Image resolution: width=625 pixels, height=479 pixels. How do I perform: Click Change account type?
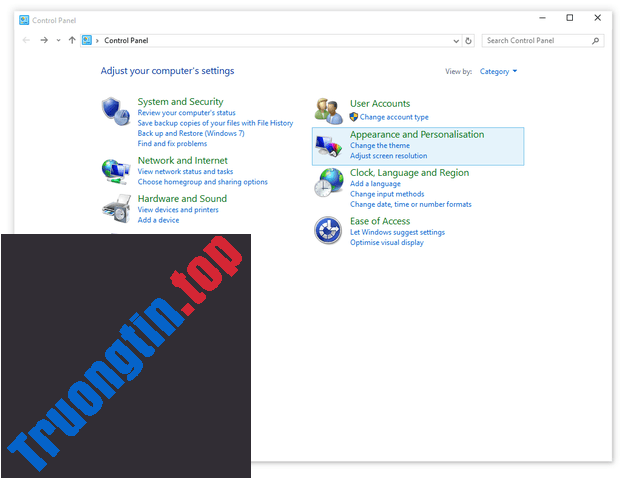tap(394, 117)
